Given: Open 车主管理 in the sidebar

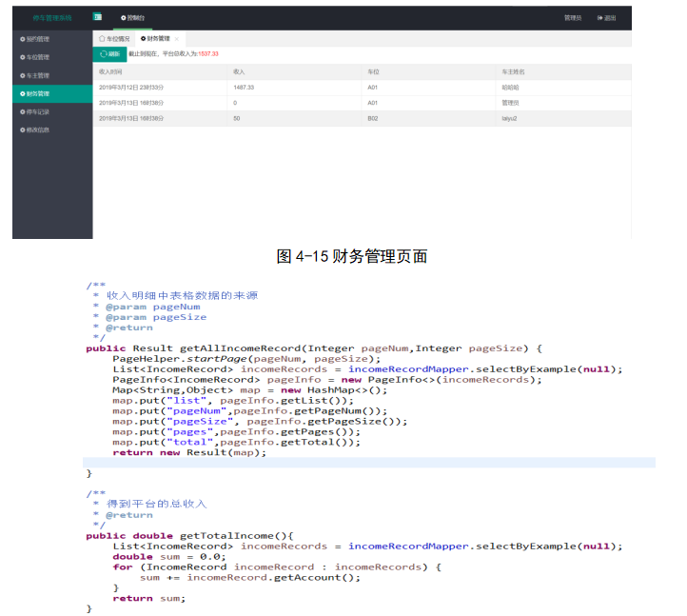Looking at the screenshot, I should pos(52,75).
